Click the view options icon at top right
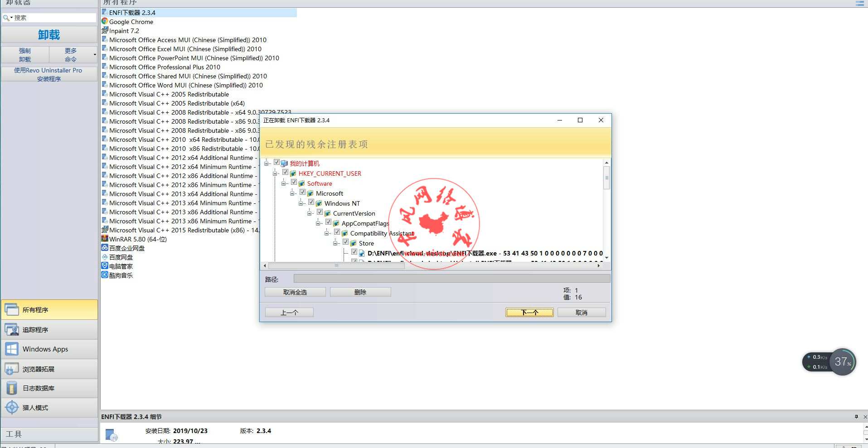This screenshot has height=448, width=868. coord(859,3)
